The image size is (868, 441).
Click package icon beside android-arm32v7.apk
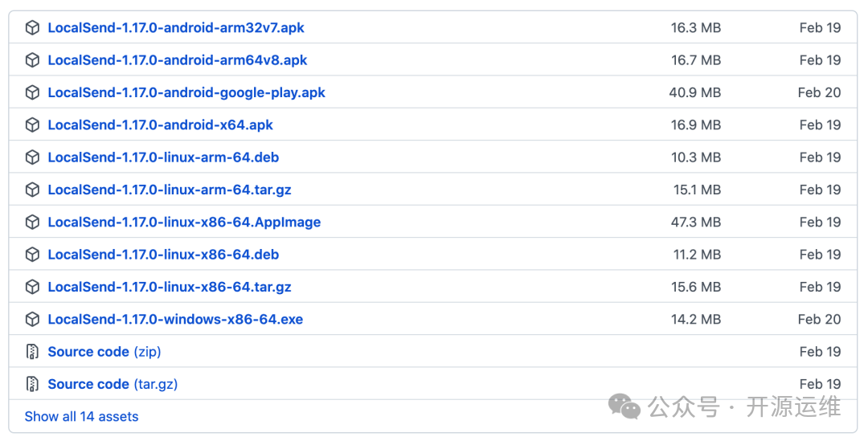[x=33, y=27]
